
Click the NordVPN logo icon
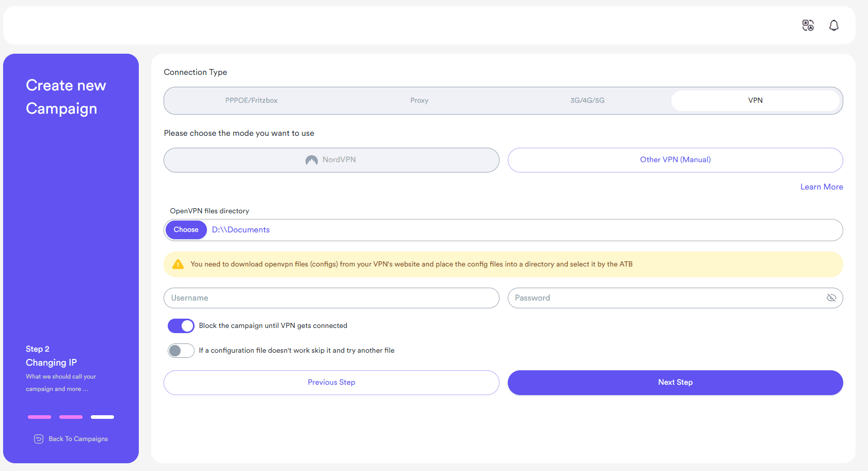(311, 160)
